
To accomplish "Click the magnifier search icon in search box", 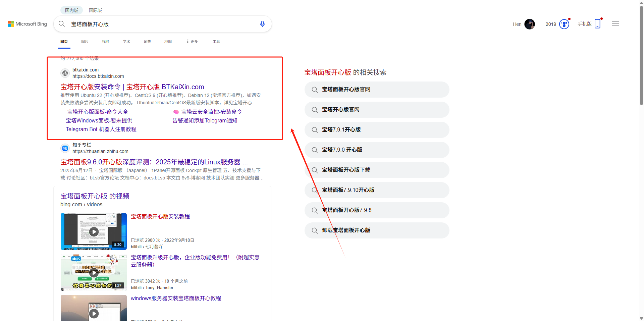I will pyautogui.click(x=62, y=24).
